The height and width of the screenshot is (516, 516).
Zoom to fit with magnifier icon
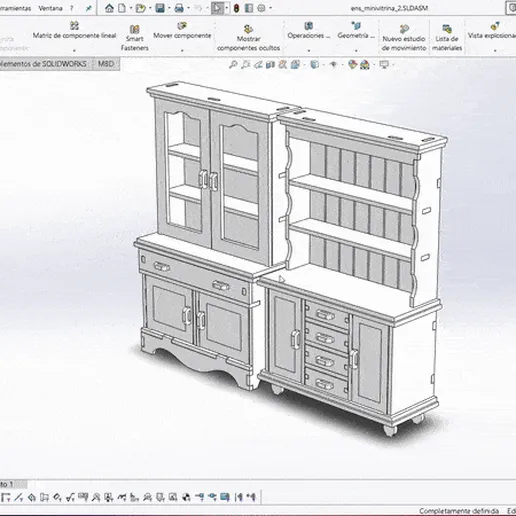233,64
